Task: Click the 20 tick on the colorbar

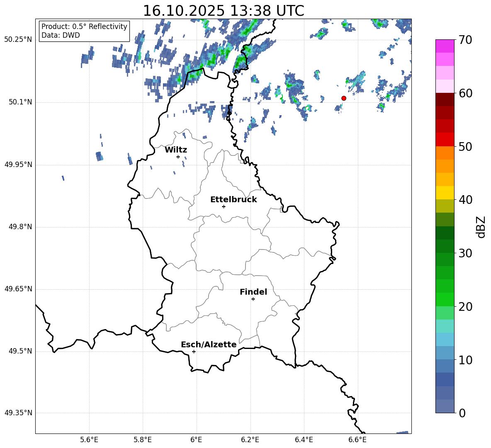Action: tap(465, 307)
